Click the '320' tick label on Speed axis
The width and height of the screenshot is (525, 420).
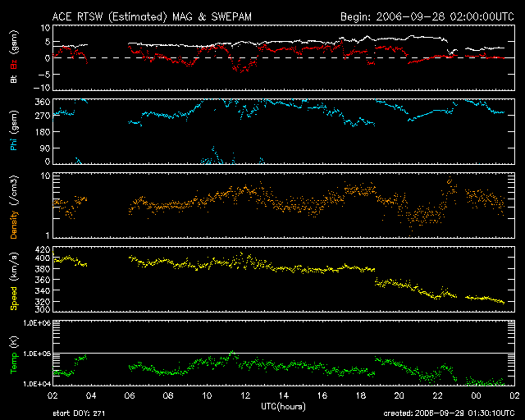(43, 301)
